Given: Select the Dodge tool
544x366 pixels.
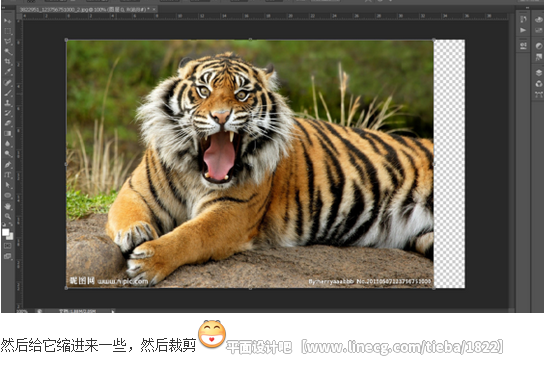Looking at the screenshot, I should click(8, 154).
